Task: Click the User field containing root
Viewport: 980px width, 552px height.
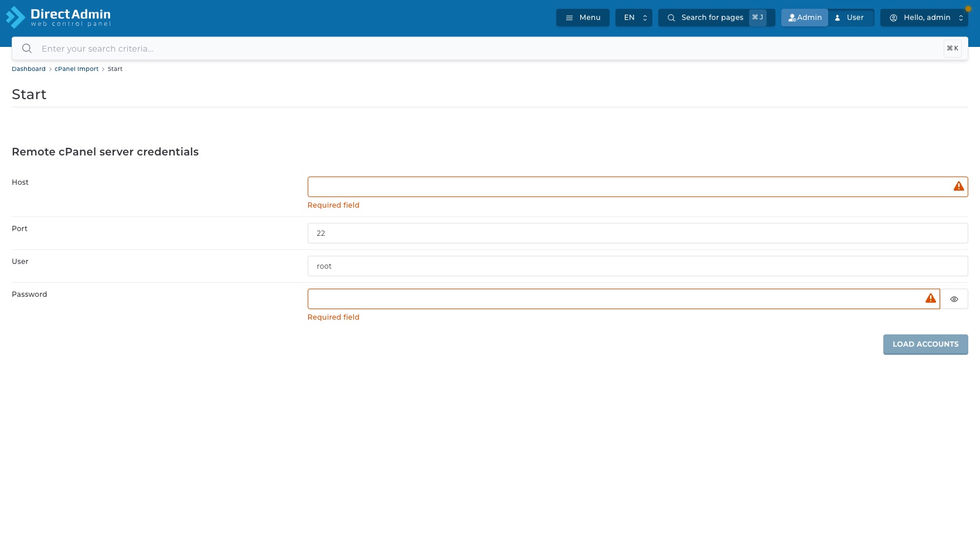Action: 638,266
